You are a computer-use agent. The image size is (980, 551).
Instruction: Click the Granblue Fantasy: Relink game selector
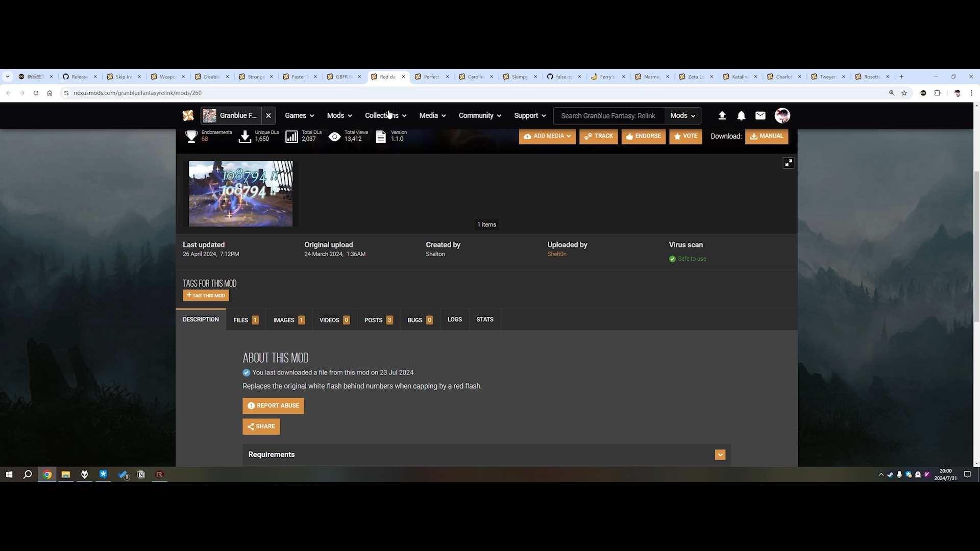click(x=232, y=116)
